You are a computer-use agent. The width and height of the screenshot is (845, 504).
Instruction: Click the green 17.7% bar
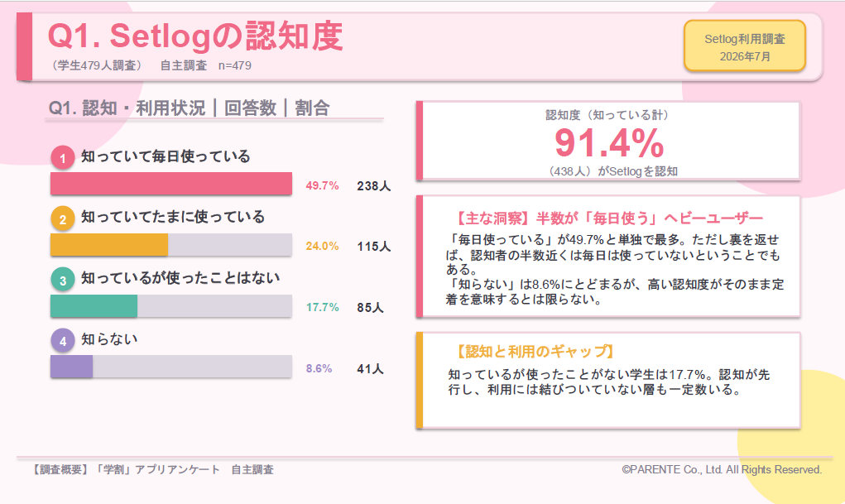tap(94, 305)
